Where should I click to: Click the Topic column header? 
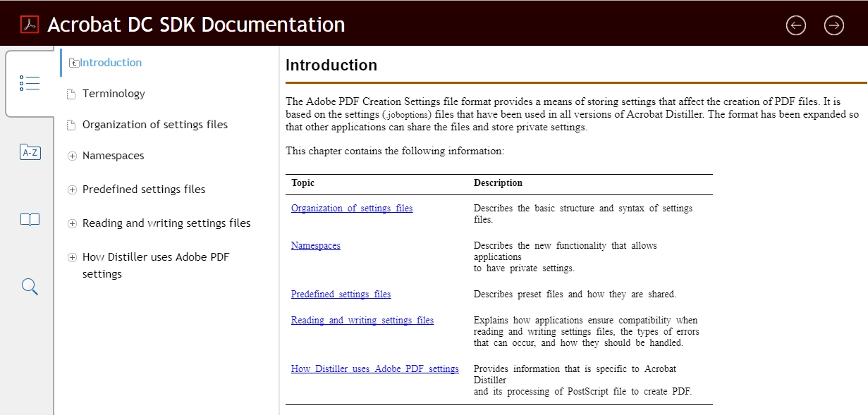tap(303, 183)
